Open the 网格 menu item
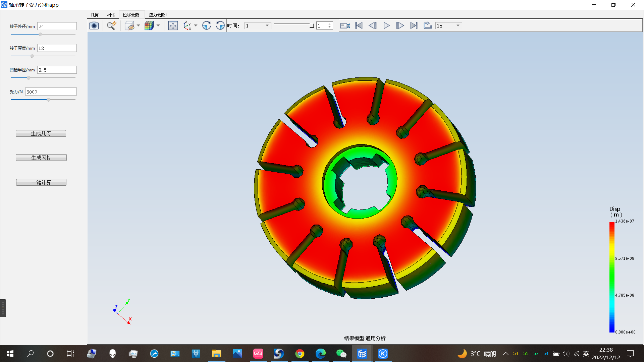The image size is (644, 362). pos(111,15)
